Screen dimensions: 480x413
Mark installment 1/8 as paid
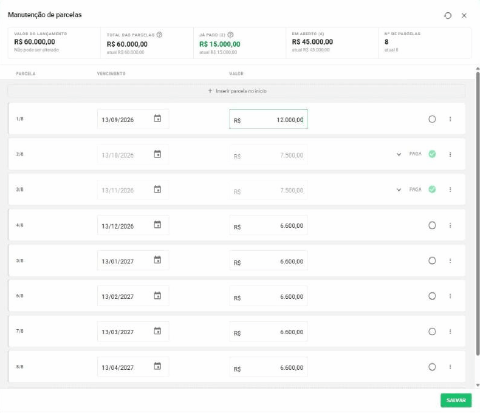(432, 119)
